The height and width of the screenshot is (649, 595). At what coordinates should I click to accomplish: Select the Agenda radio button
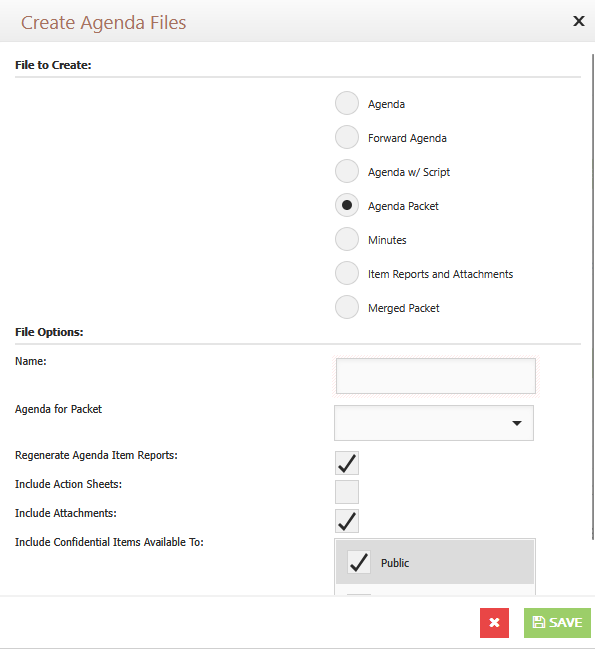pos(347,103)
